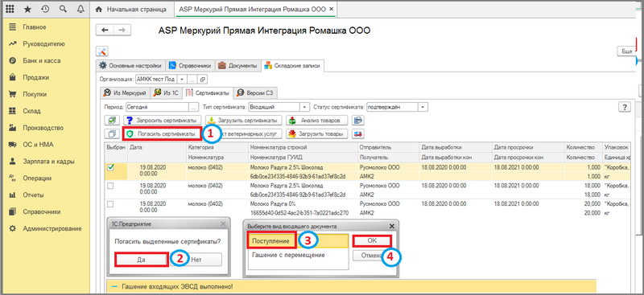Switch to Документы tab
Screen dimensions: 644x295
(x=237, y=65)
